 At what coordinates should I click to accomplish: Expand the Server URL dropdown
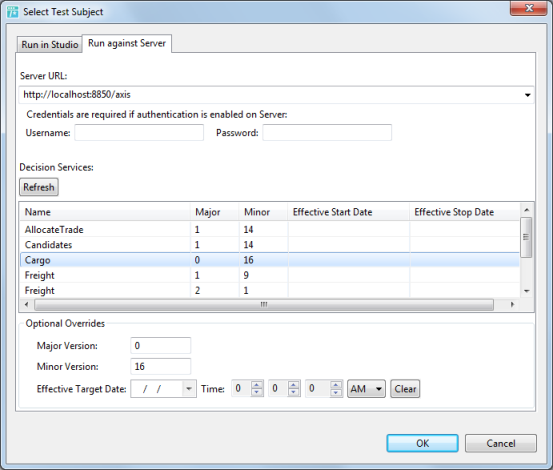527,95
